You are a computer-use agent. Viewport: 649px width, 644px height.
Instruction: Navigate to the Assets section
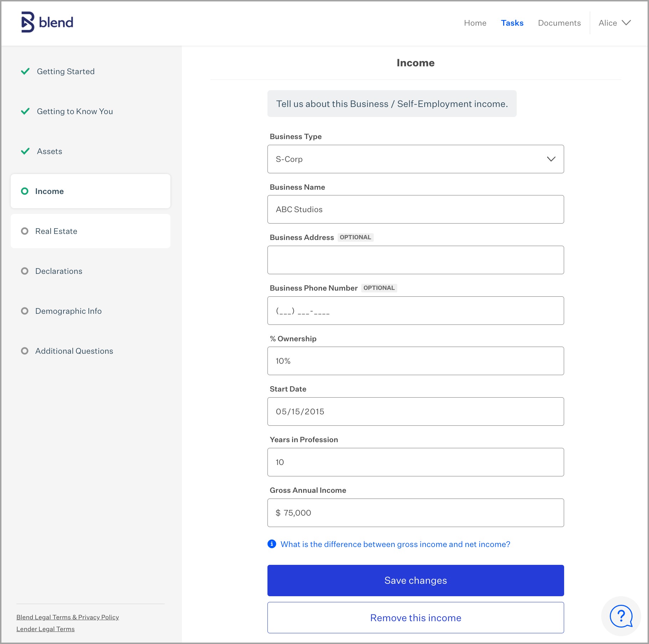coord(50,151)
